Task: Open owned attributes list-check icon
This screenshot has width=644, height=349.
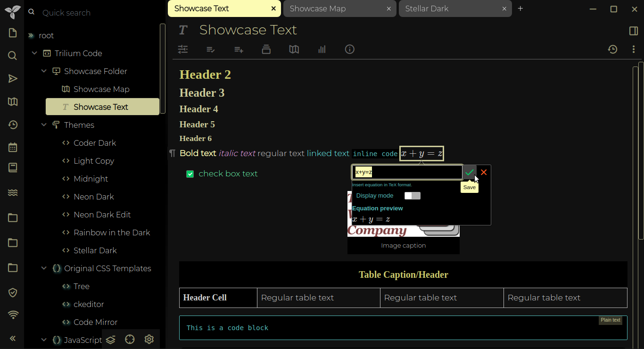Action: pos(211,50)
